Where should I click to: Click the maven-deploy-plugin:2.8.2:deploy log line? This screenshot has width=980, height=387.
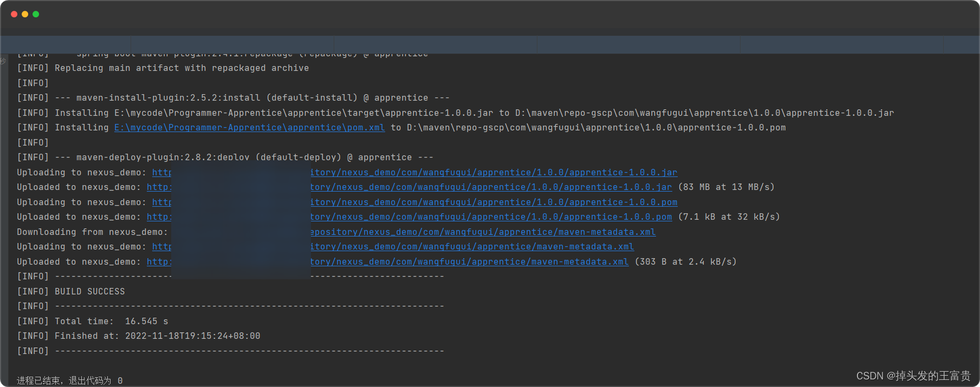[x=225, y=158]
